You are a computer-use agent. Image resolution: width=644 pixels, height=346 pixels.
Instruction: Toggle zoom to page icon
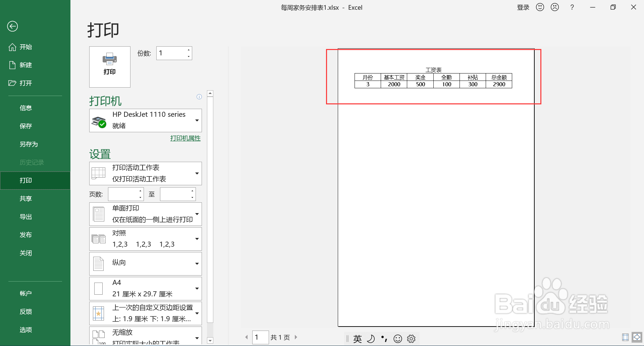point(637,337)
